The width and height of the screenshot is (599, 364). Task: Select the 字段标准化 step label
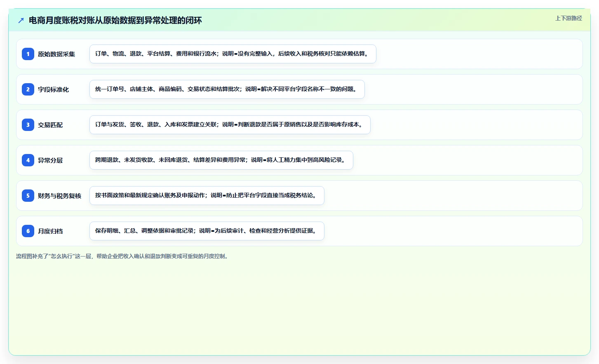53,89
